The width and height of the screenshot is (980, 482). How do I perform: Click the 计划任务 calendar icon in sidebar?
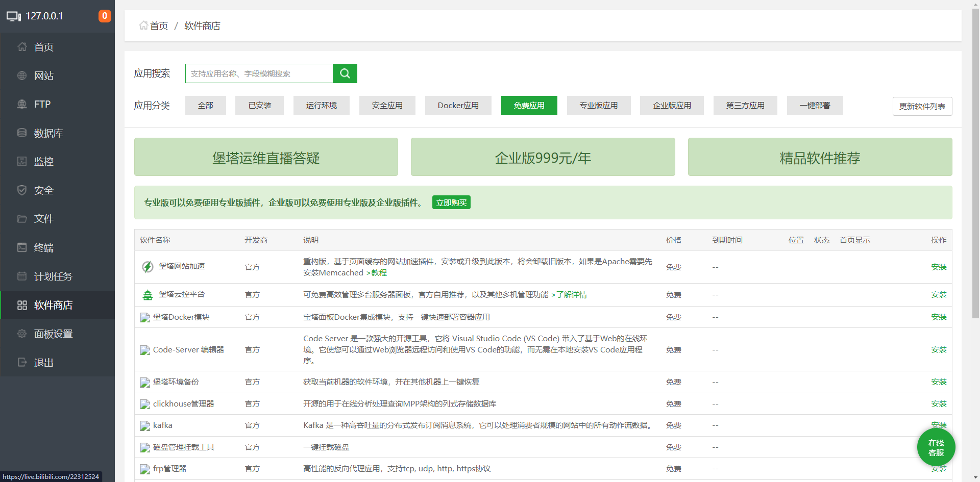(22, 276)
